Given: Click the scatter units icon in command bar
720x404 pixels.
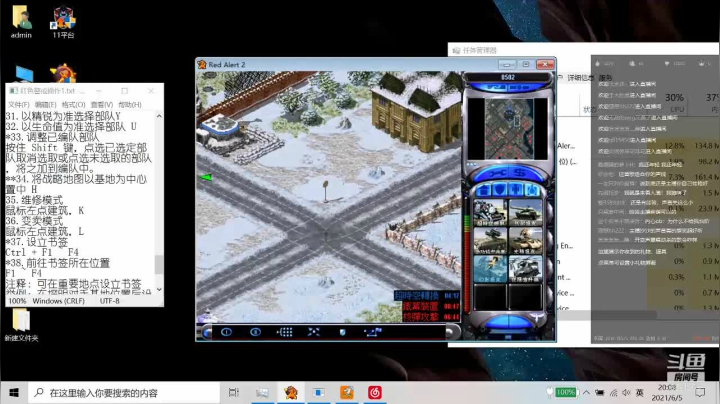Looking at the screenshot, I should pyautogui.click(x=314, y=332).
